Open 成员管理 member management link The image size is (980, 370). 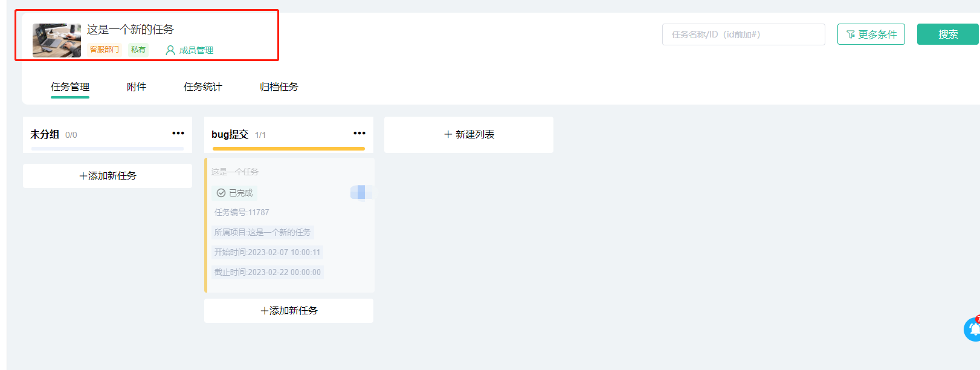tap(190, 50)
